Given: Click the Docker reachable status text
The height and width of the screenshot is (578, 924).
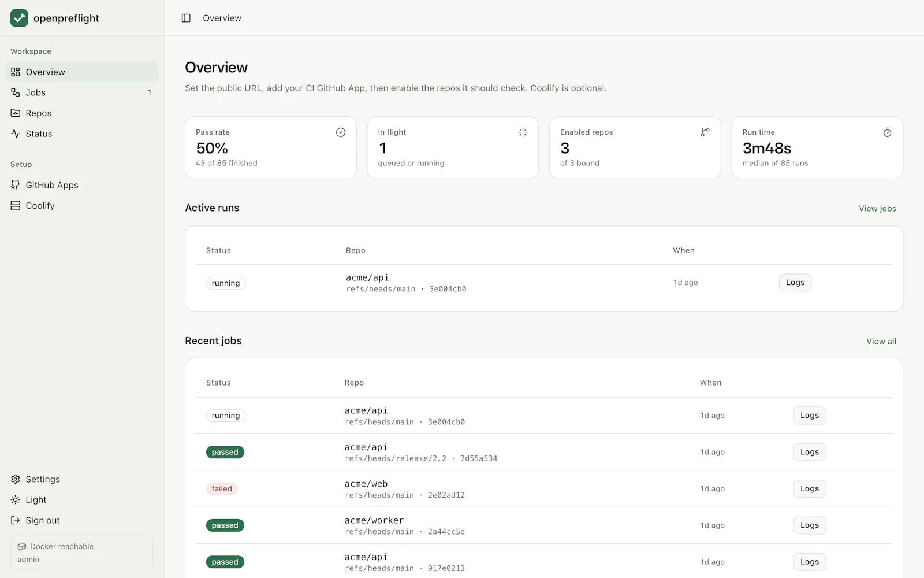Looking at the screenshot, I should [62, 547].
